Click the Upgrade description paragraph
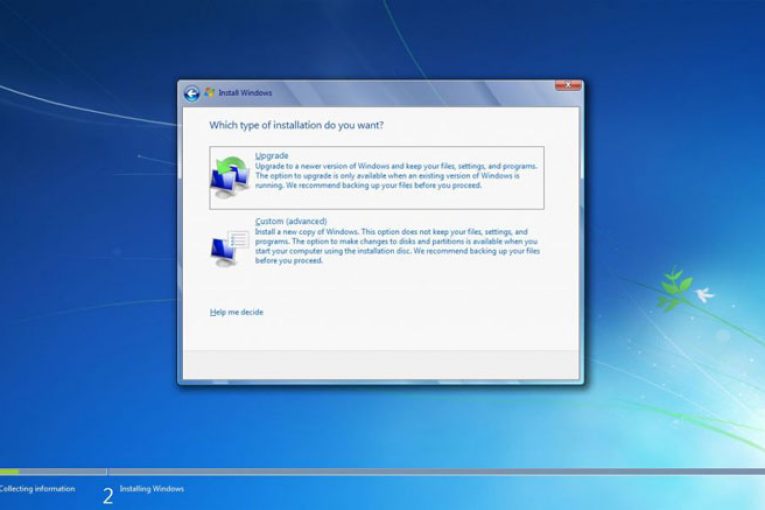This screenshot has width=765, height=510. click(x=396, y=176)
